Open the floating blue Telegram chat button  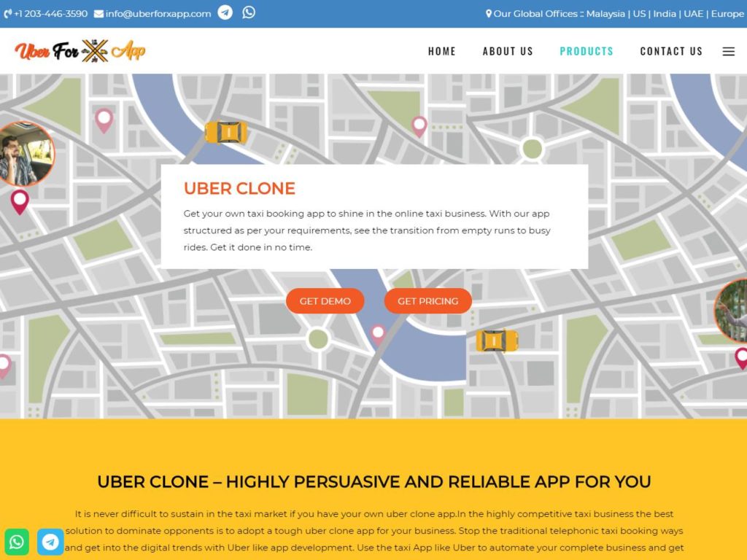click(x=50, y=542)
